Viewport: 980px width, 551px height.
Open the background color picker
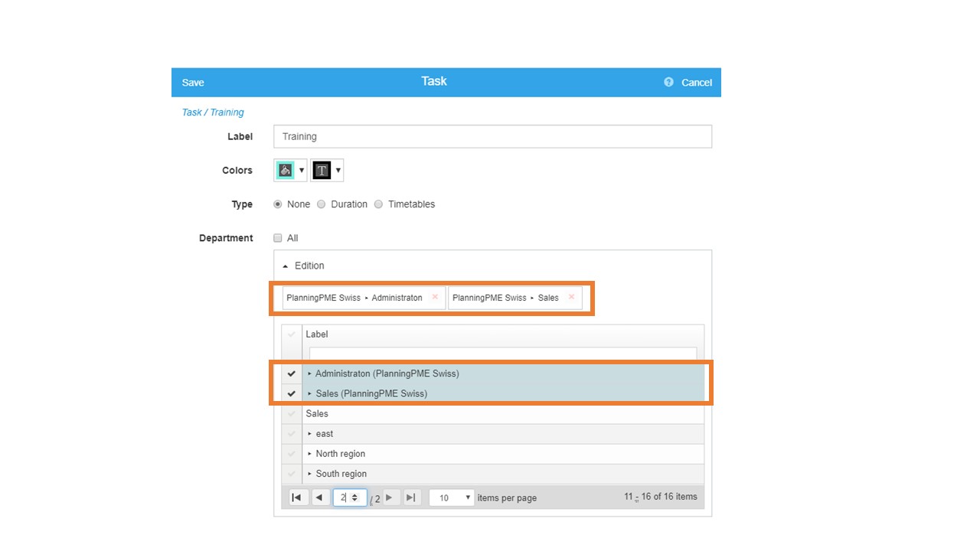pyautogui.click(x=290, y=171)
